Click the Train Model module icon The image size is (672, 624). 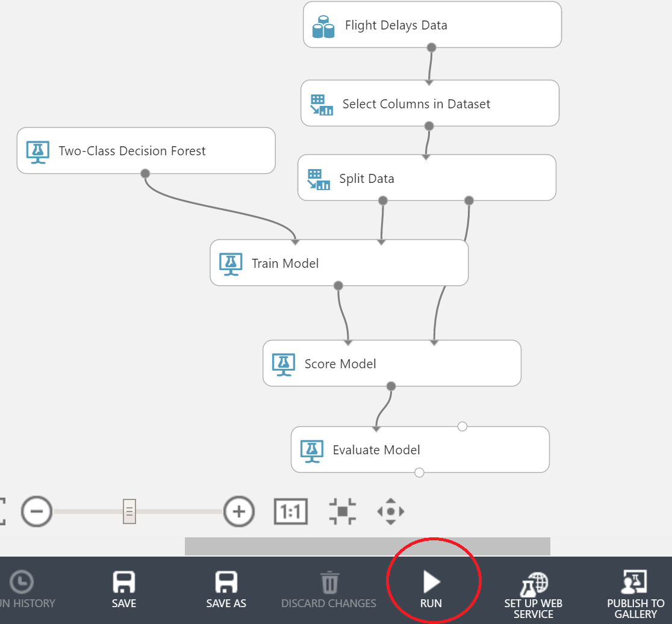[x=231, y=264]
